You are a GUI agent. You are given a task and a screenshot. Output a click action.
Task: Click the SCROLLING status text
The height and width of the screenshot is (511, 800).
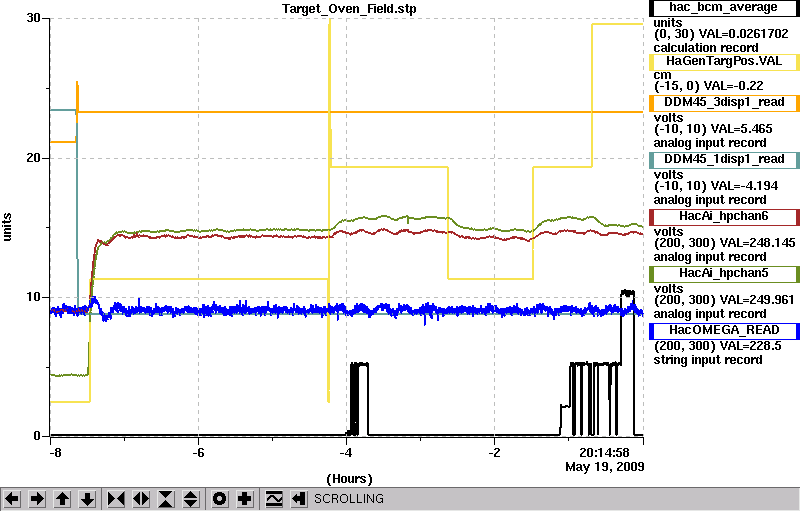point(348,499)
